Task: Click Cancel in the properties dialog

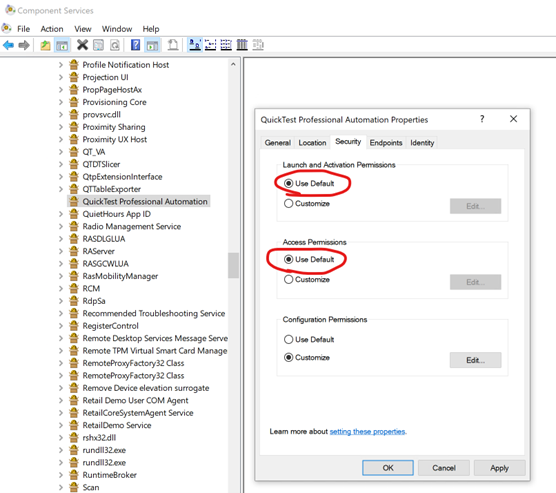Action: pos(444,468)
